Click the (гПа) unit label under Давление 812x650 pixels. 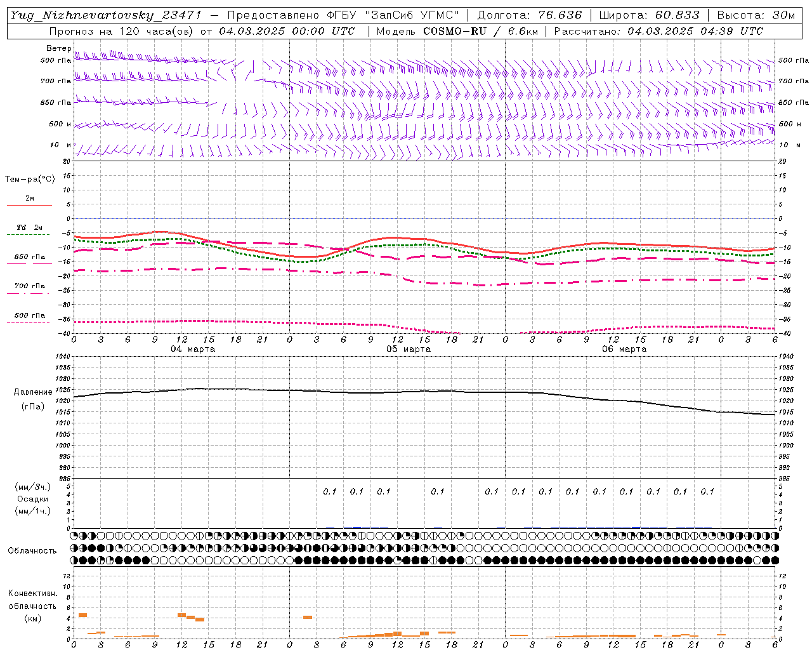tap(33, 406)
